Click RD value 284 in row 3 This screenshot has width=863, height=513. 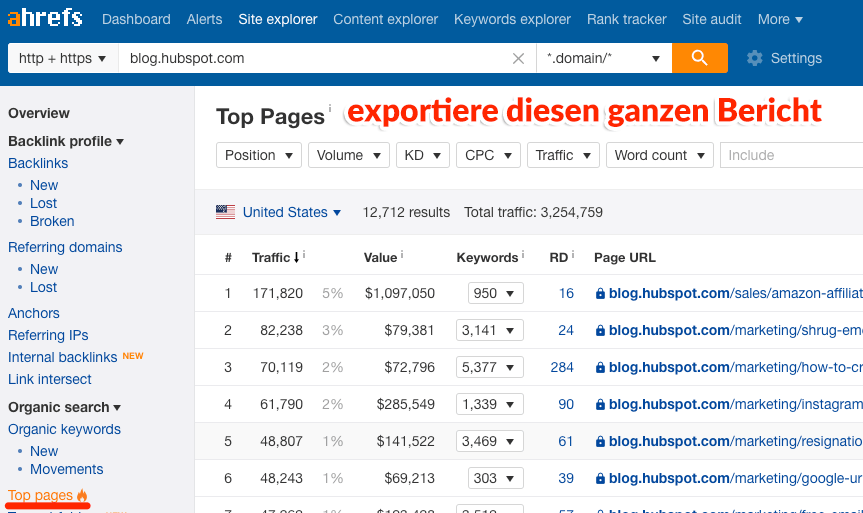(x=562, y=367)
